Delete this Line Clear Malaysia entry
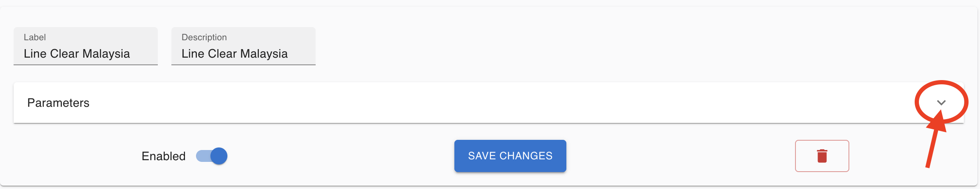Screen dimensions: 980x189 click(x=822, y=156)
